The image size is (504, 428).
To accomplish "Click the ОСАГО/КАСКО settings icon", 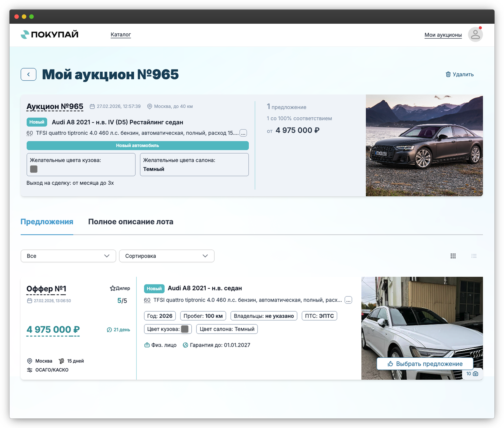I will (x=30, y=370).
